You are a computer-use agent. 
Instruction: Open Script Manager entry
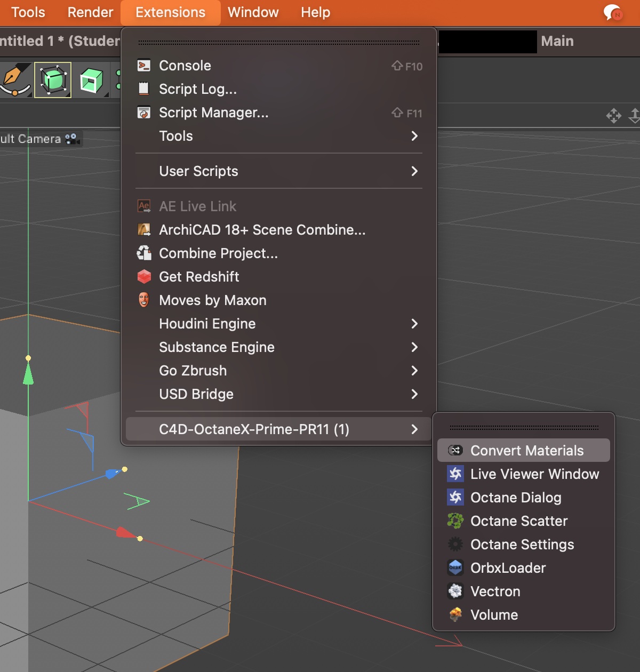coord(278,113)
